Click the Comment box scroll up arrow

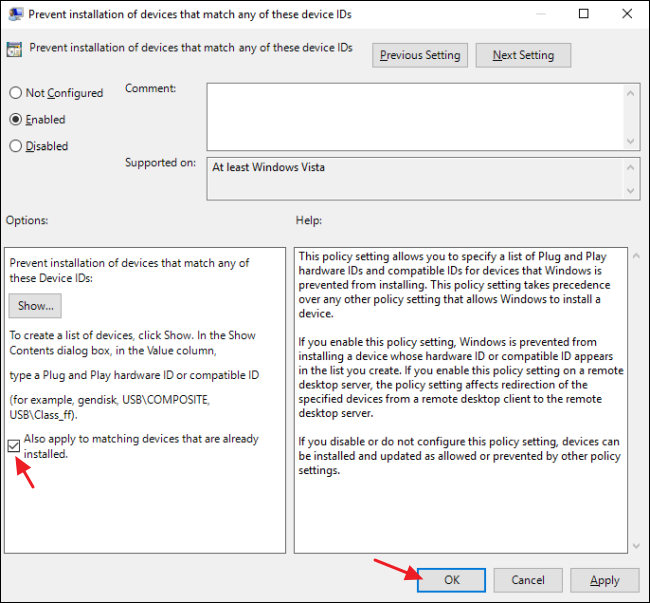click(631, 94)
